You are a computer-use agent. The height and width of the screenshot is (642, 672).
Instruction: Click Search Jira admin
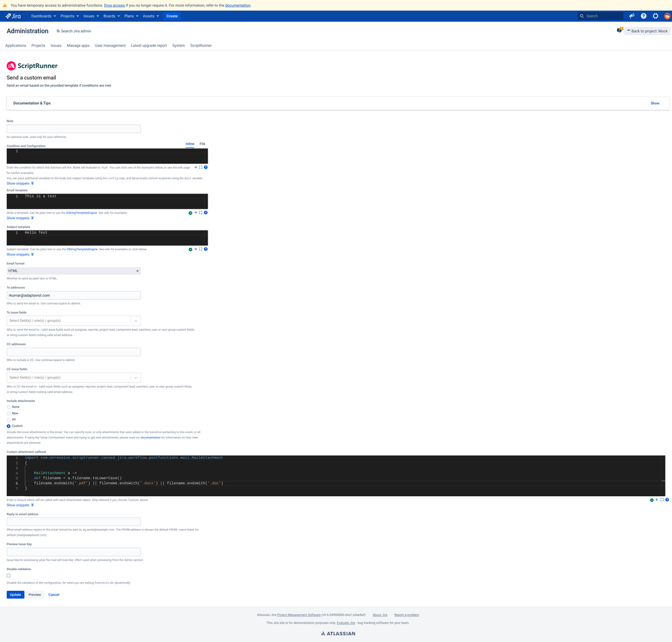(74, 31)
